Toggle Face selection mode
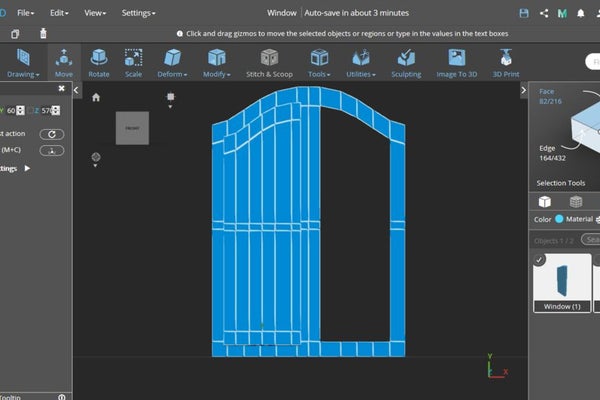Viewport: 600px width, 400px height. tap(547, 96)
